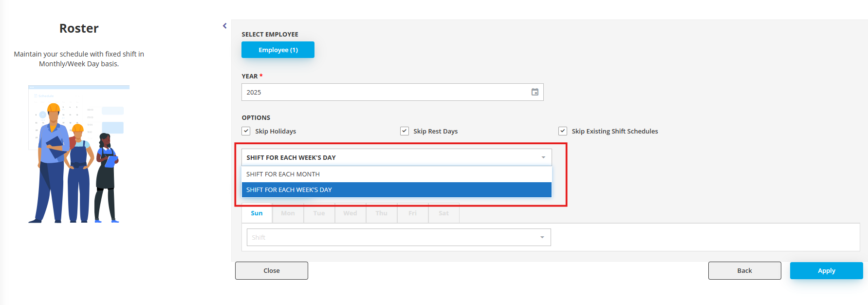Viewport: 868px width, 305px height.
Task: Switch to the Sun tab
Action: 257,213
